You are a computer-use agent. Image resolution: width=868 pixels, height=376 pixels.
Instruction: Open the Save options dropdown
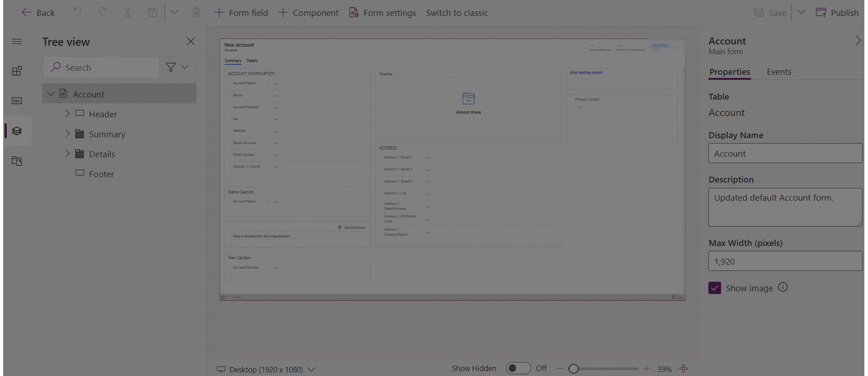801,13
